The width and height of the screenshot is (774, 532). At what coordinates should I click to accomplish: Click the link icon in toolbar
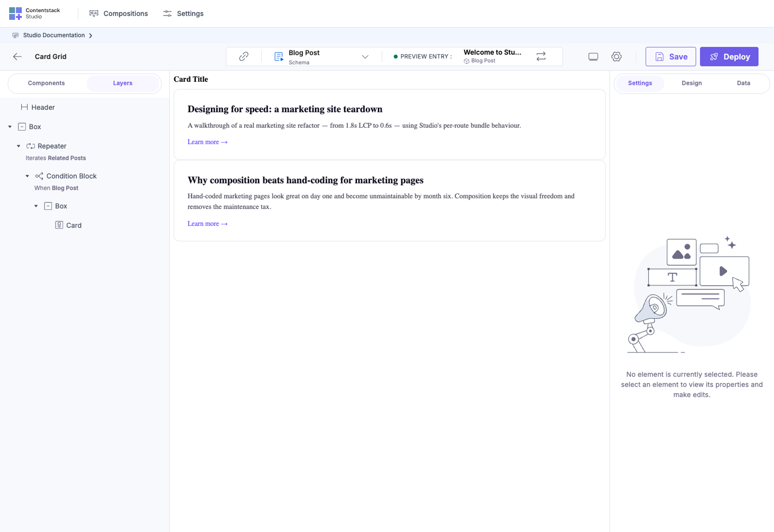click(244, 56)
